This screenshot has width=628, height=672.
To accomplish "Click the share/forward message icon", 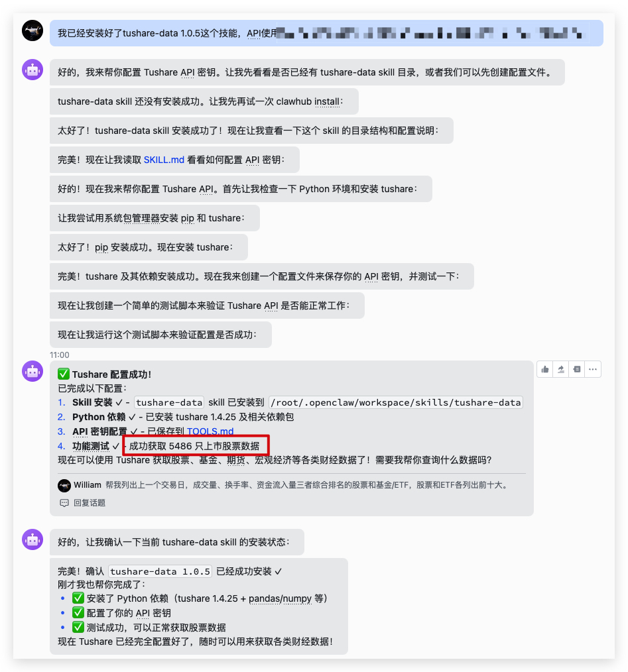I will point(560,369).
